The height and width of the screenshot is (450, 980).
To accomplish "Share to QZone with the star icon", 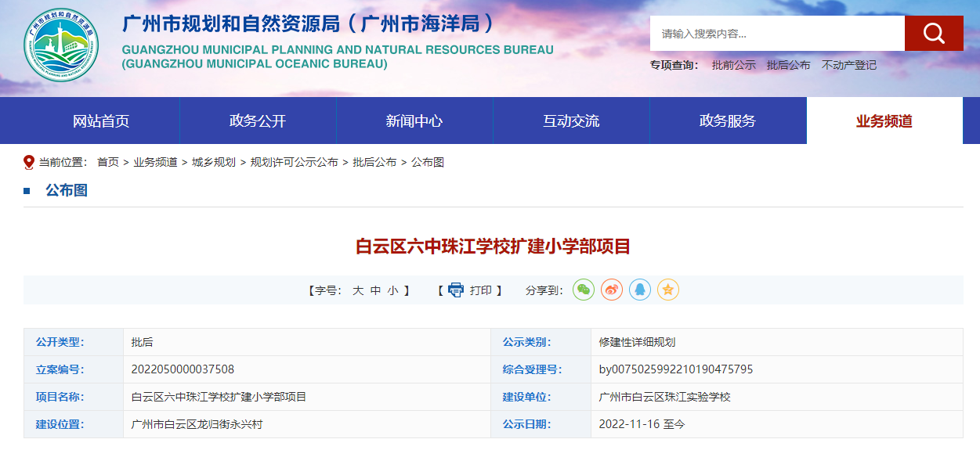I will (x=667, y=290).
